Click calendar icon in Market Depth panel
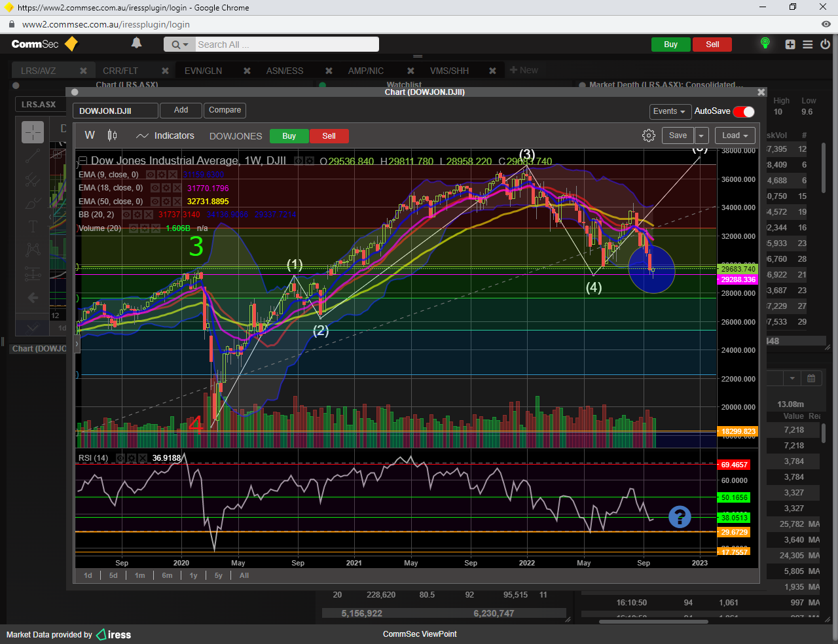 811,378
